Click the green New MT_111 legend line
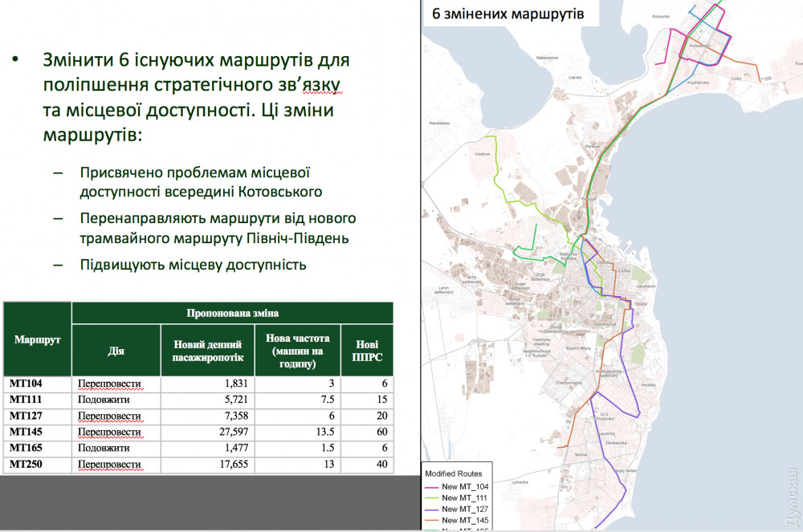The height and width of the screenshot is (532, 803). point(432,498)
